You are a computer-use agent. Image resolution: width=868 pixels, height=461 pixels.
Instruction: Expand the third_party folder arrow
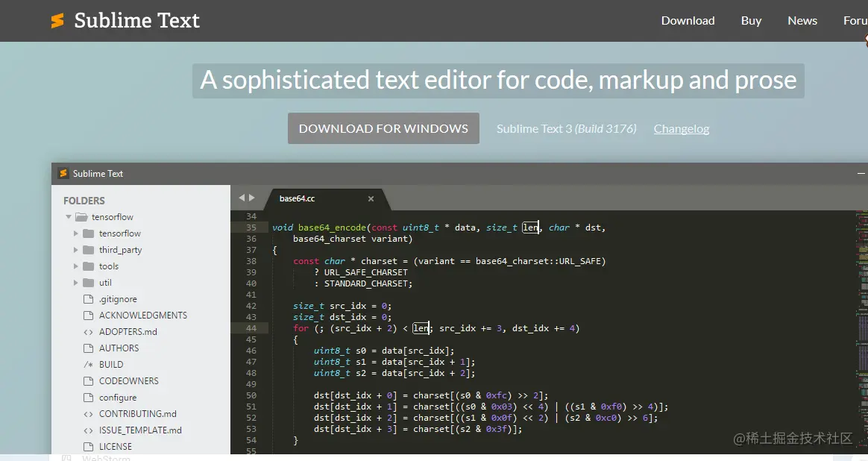tap(76, 250)
